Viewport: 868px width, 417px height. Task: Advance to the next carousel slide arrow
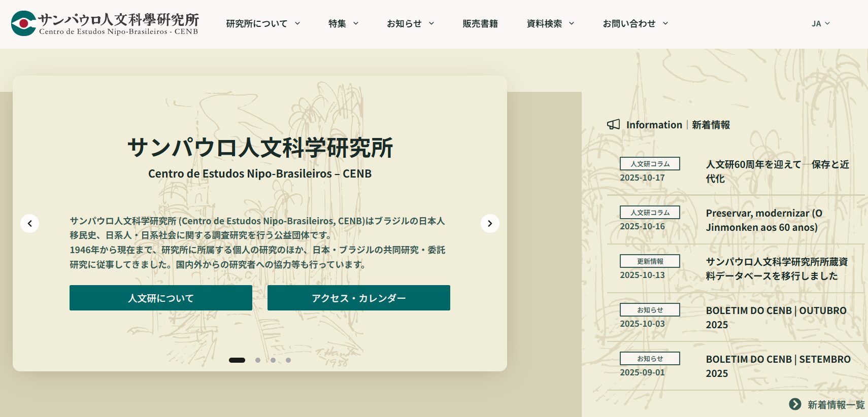[490, 223]
